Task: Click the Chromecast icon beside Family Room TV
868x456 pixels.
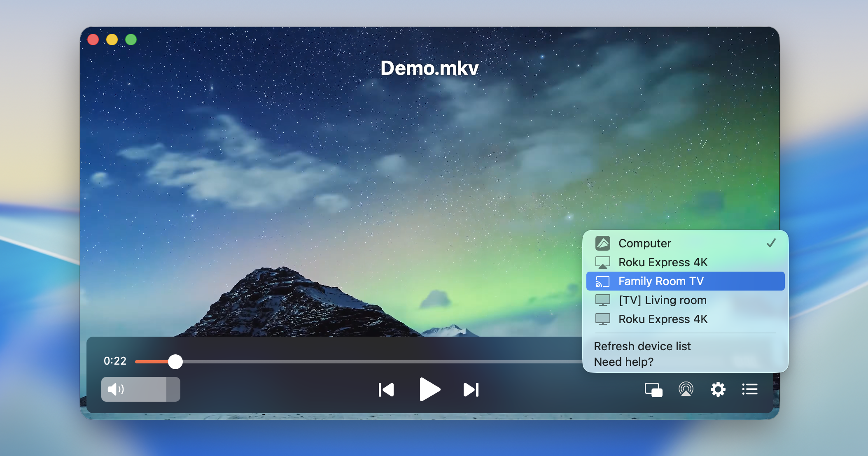Action: coord(602,282)
